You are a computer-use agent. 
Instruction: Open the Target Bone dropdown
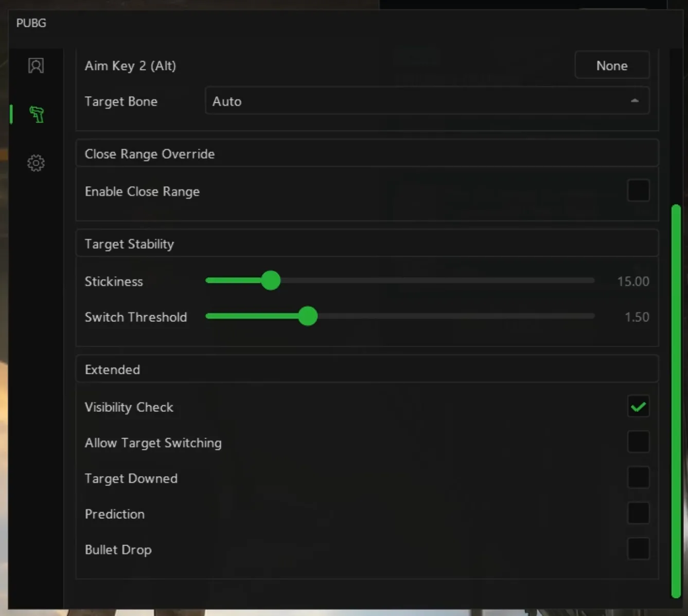tap(427, 101)
